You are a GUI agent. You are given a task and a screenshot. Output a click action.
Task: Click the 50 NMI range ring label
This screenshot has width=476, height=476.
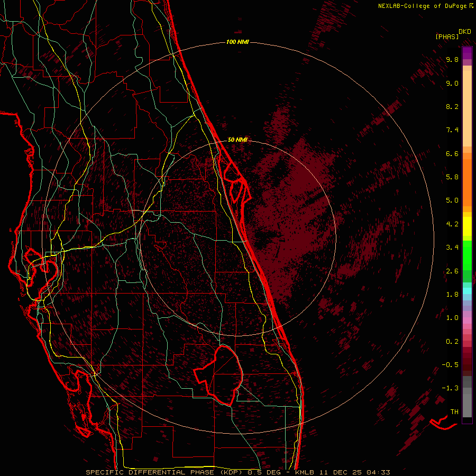[x=237, y=140]
